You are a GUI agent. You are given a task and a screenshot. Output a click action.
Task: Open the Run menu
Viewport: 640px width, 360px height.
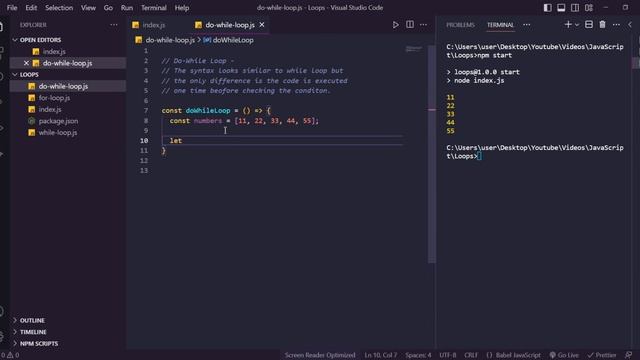[127, 8]
